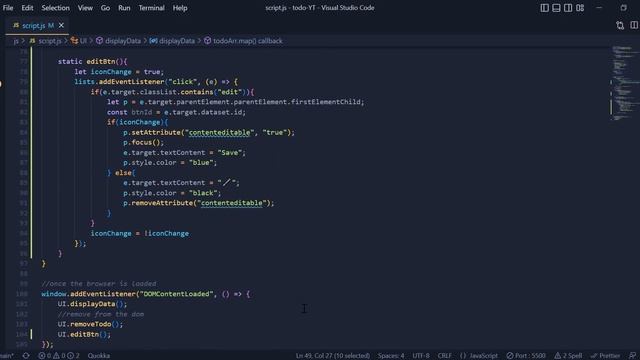Open the Go menu

105,8
